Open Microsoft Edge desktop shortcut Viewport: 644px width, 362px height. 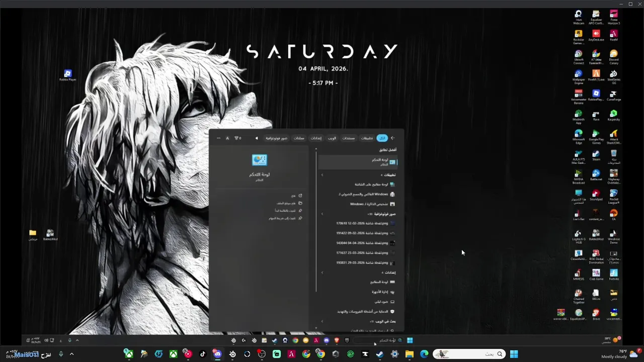tap(579, 137)
